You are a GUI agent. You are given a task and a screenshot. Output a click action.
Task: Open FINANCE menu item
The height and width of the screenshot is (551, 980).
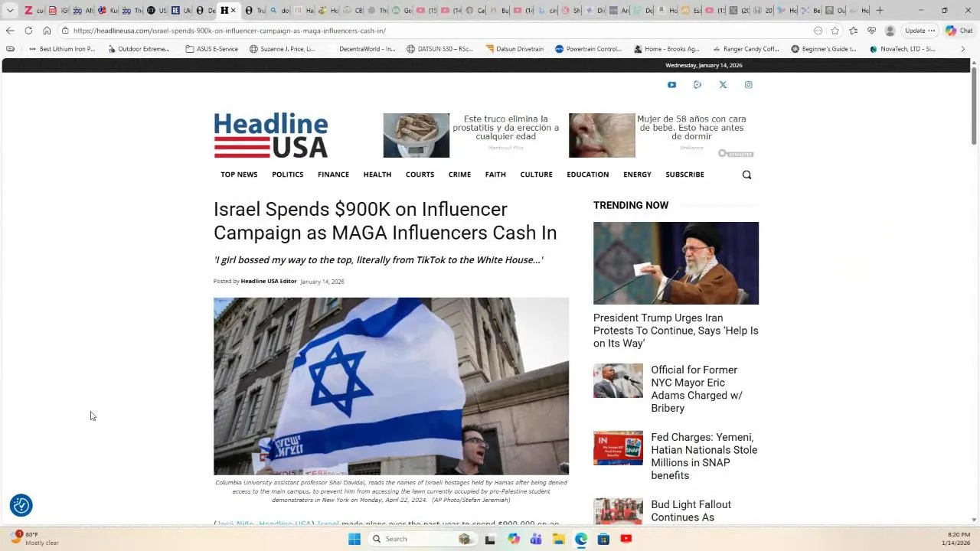tap(333, 174)
